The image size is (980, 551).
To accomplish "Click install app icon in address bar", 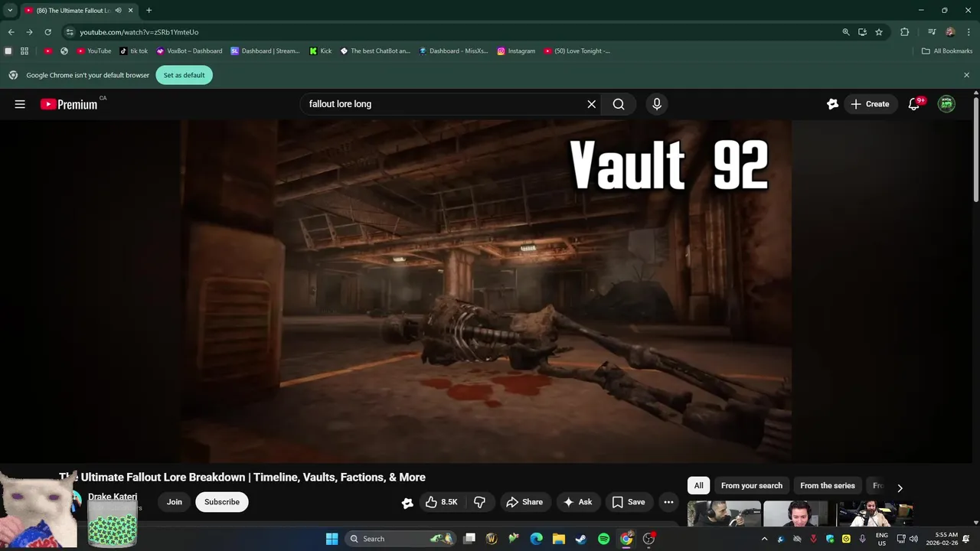I will pos(862,32).
